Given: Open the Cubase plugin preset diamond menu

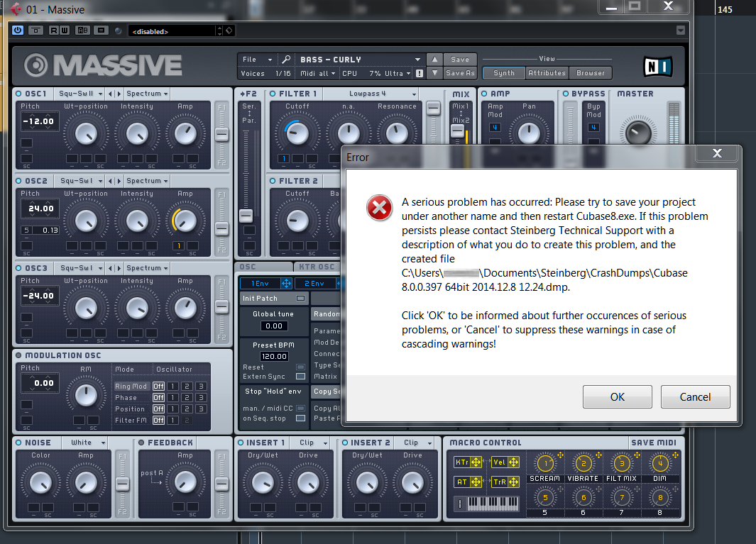Looking at the screenshot, I should pyautogui.click(x=229, y=30).
